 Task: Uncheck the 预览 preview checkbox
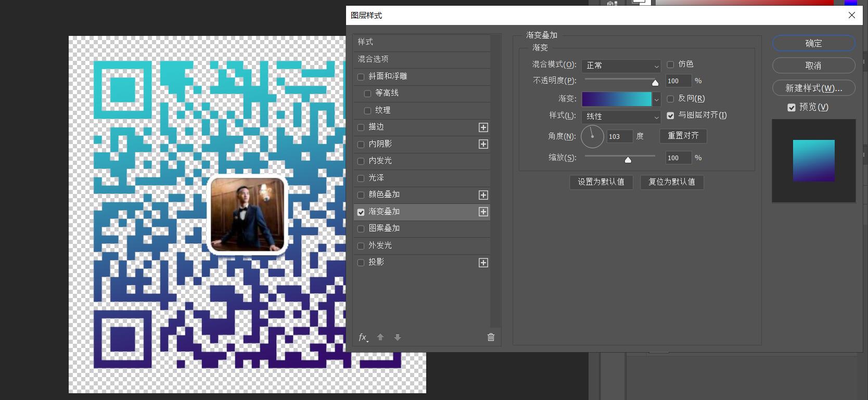coord(792,108)
